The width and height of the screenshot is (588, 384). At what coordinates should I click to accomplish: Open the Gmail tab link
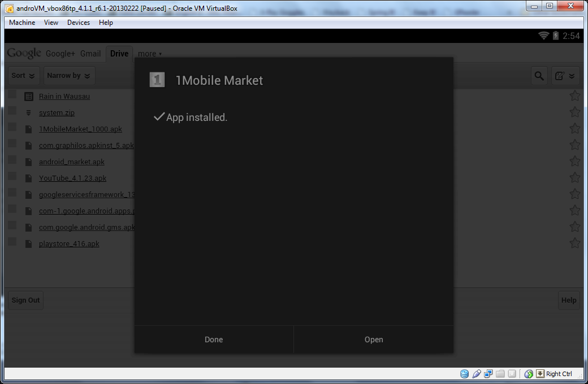pos(90,54)
